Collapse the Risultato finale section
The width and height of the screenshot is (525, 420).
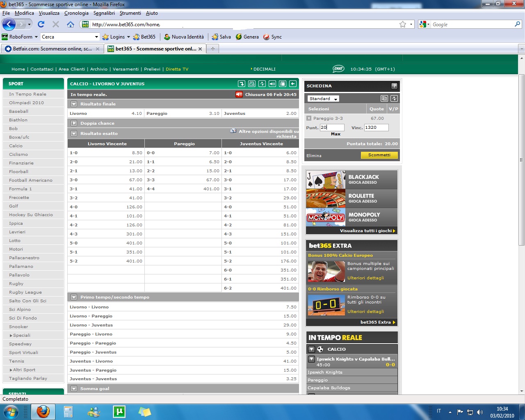(74, 104)
